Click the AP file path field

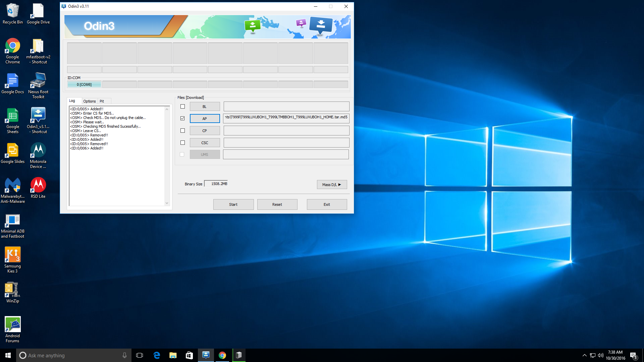point(286,118)
